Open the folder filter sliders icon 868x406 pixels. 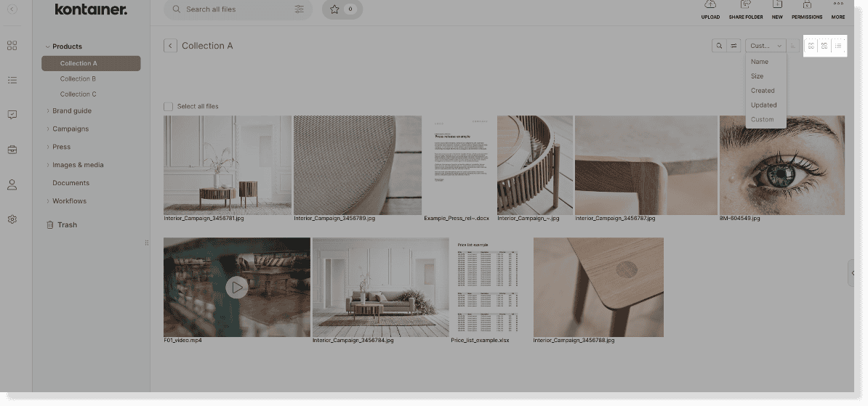coord(734,46)
